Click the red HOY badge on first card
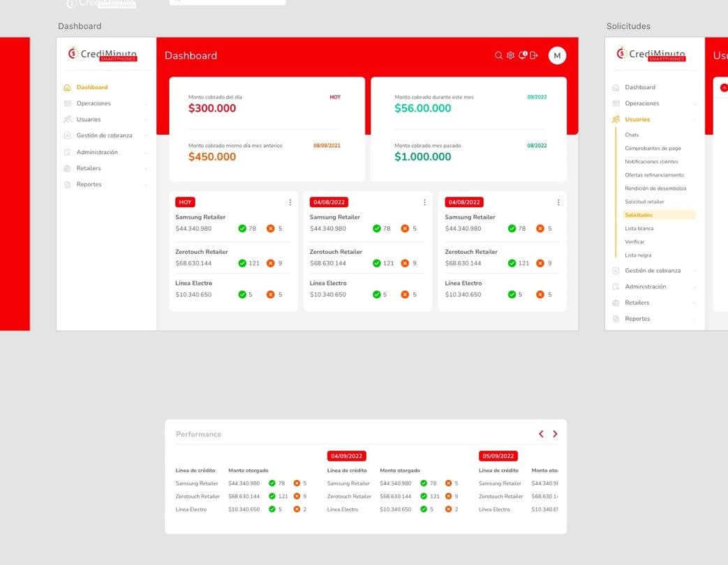Image resolution: width=728 pixels, height=565 pixels. (x=185, y=202)
